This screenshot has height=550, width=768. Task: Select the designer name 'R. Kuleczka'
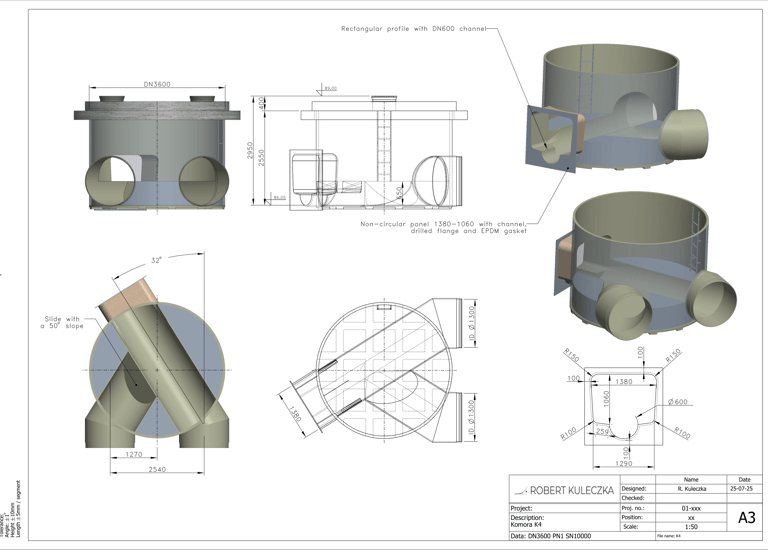(692, 489)
